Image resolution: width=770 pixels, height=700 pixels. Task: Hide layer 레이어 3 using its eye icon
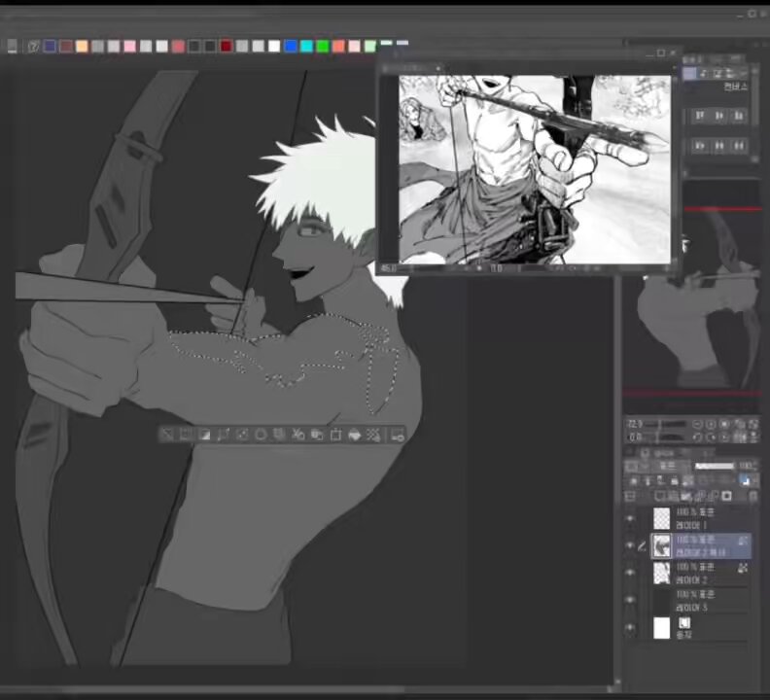coord(630,600)
